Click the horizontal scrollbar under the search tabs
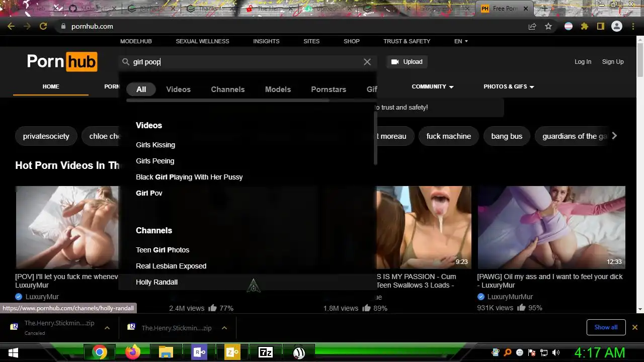 pos(227,100)
